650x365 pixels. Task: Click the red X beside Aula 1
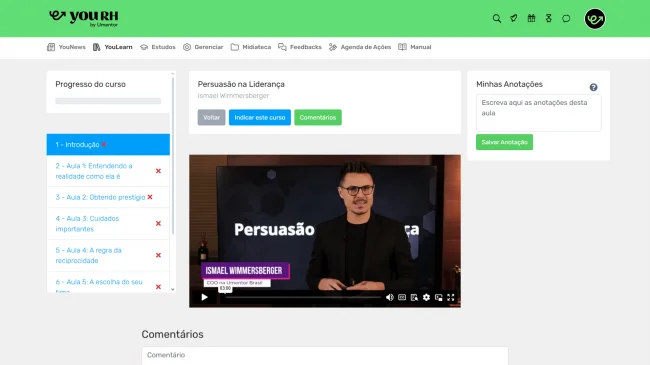click(158, 171)
